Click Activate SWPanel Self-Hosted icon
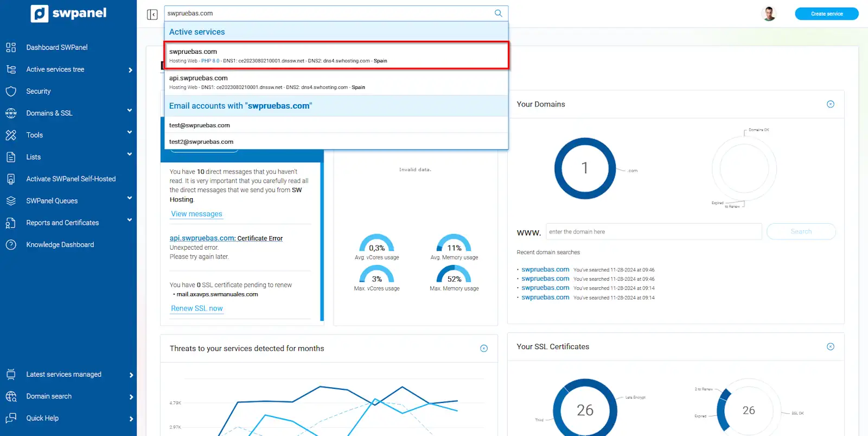This screenshot has width=868, height=436. coord(11,179)
